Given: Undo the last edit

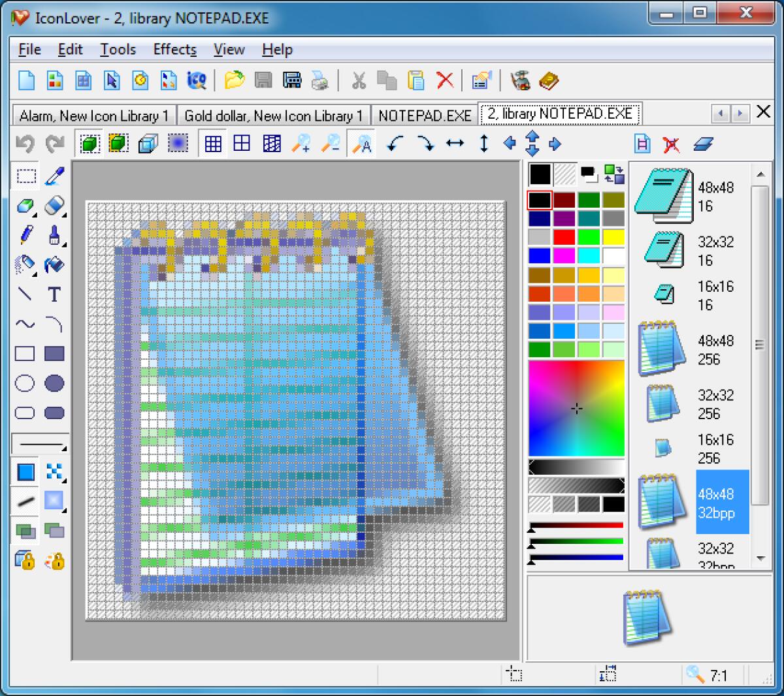Looking at the screenshot, I should (x=25, y=143).
